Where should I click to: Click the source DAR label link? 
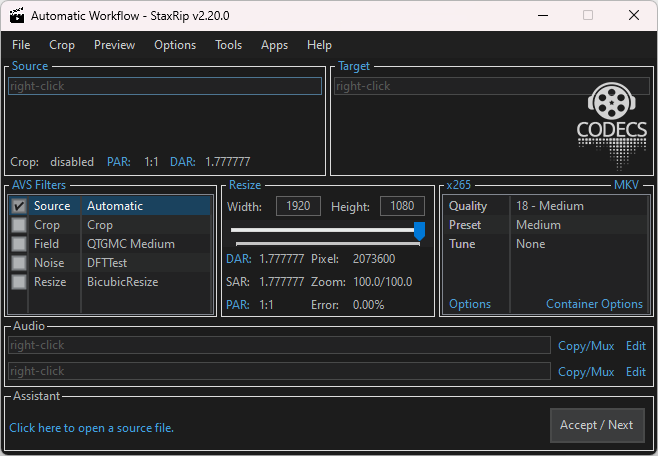[x=183, y=162]
